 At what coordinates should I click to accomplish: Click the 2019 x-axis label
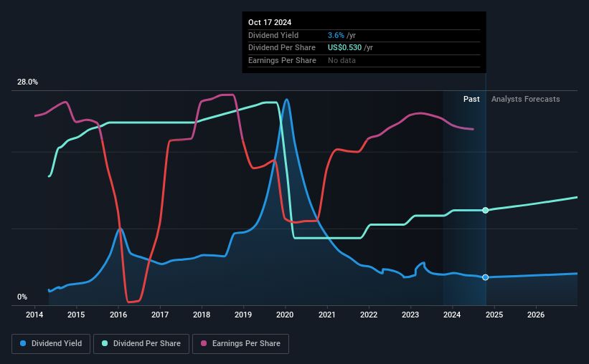pos(243,315)
